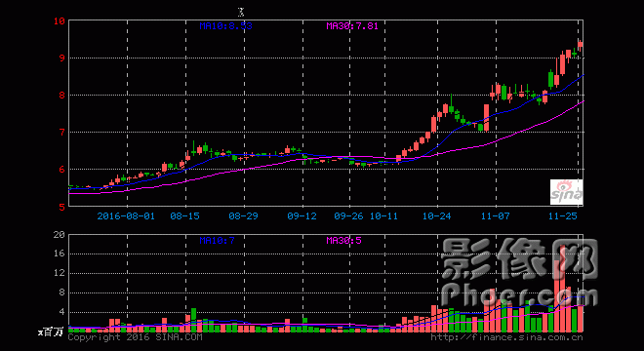Click the volume chart MA10:7 label
This screenshot has width=644, height=351.
pyautogui.click(x=217, y=240)
